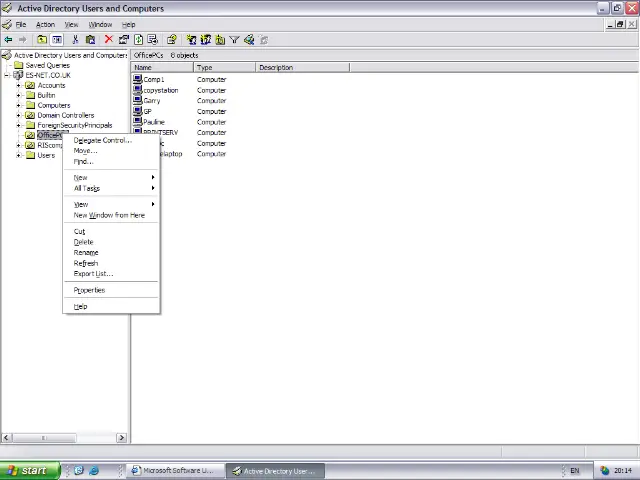Open the File menu
Image resolution: width=640 pixels, height=480 pixels.
[x=21, y=24]
